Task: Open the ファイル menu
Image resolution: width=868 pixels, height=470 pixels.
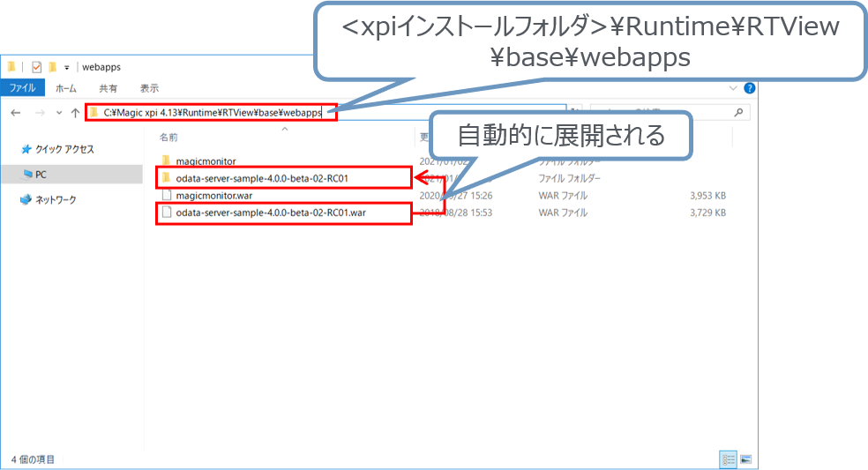Action: [x=21, y=88]
